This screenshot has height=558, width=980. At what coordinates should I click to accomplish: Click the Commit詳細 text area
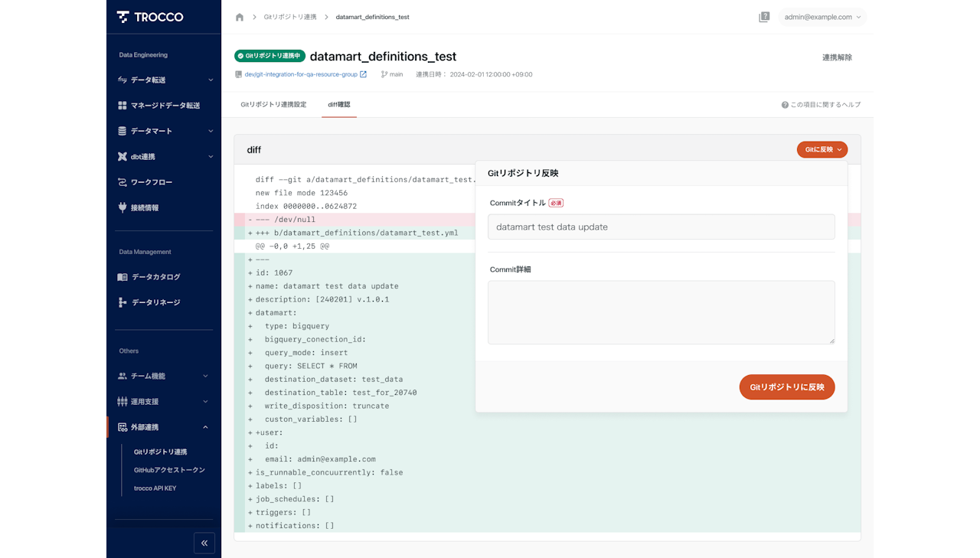[661, 312]
